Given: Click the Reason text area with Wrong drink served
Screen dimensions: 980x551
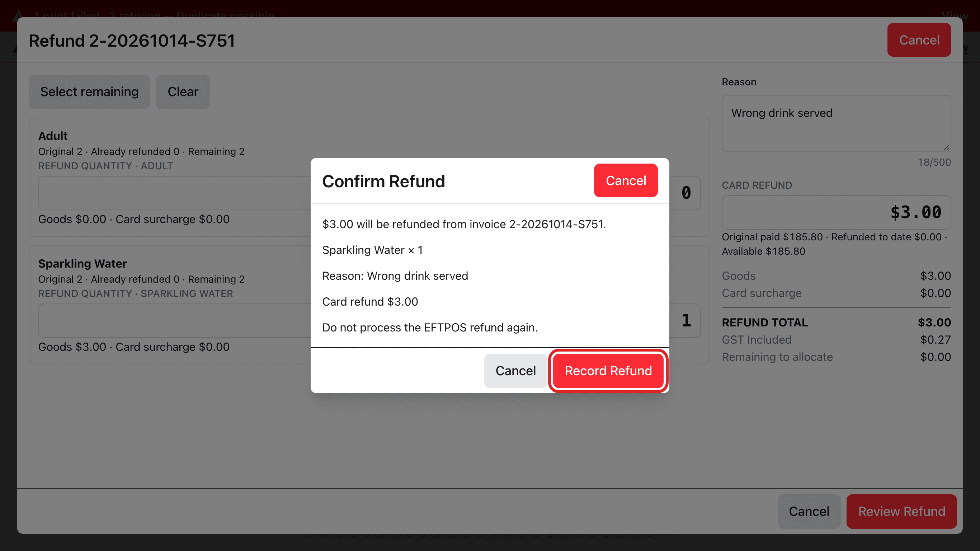Looking at the screenshot, I should [836, 124].
